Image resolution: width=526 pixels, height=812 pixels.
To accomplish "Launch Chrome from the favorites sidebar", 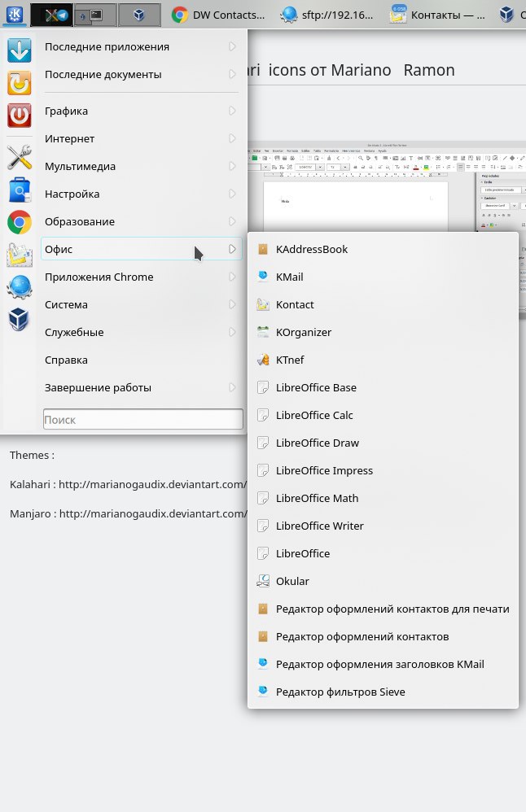I will 20,222.
